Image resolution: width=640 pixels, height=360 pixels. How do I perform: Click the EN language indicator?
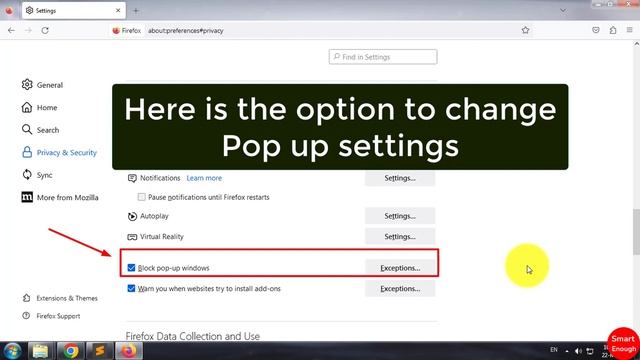[554, 350]
